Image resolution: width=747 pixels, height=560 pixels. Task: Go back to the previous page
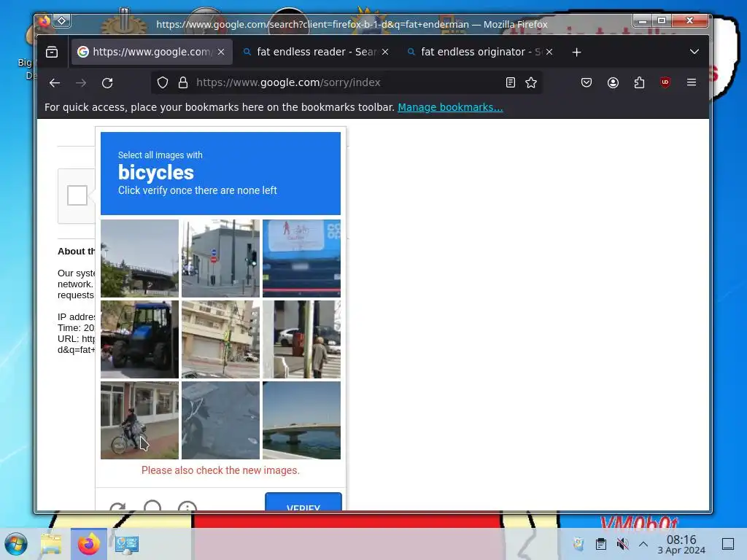pos(55,83)
